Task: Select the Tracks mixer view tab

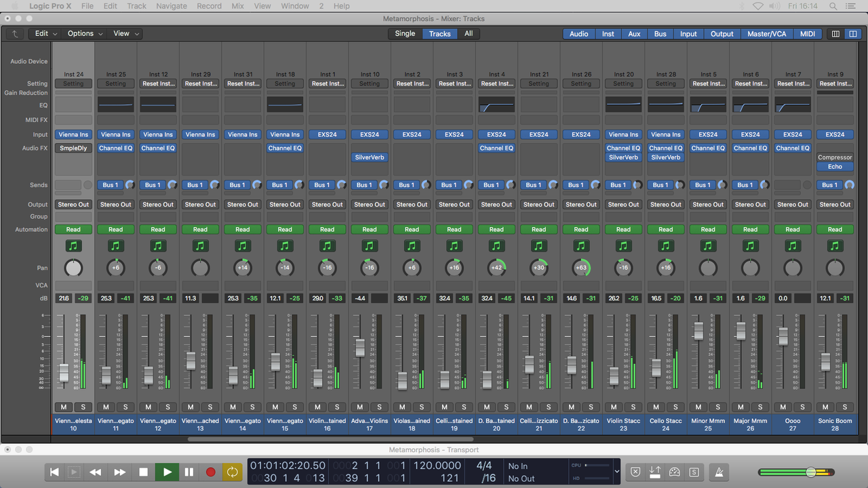Action: [x=439, y=33]
